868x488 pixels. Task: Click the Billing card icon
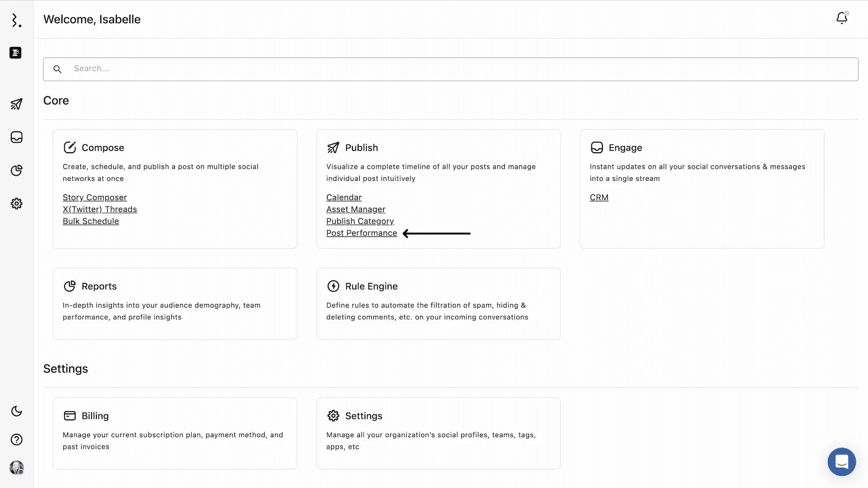69,416
